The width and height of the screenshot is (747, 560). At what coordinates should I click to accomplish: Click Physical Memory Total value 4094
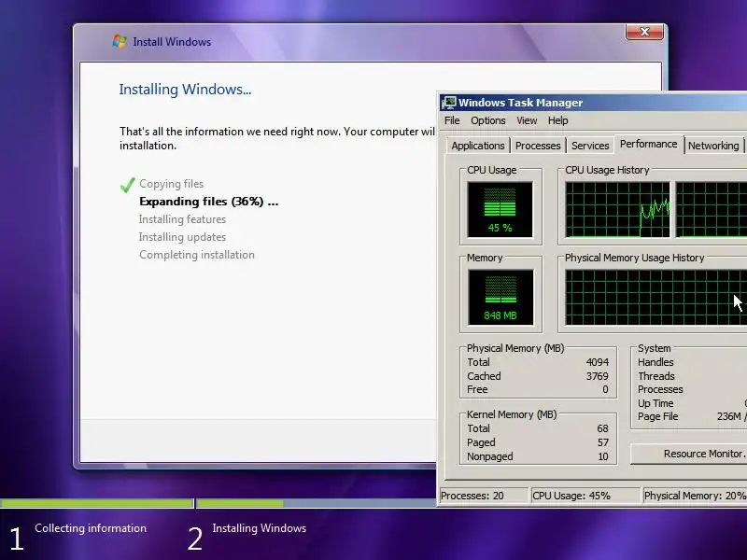click(x=598, y=362)
